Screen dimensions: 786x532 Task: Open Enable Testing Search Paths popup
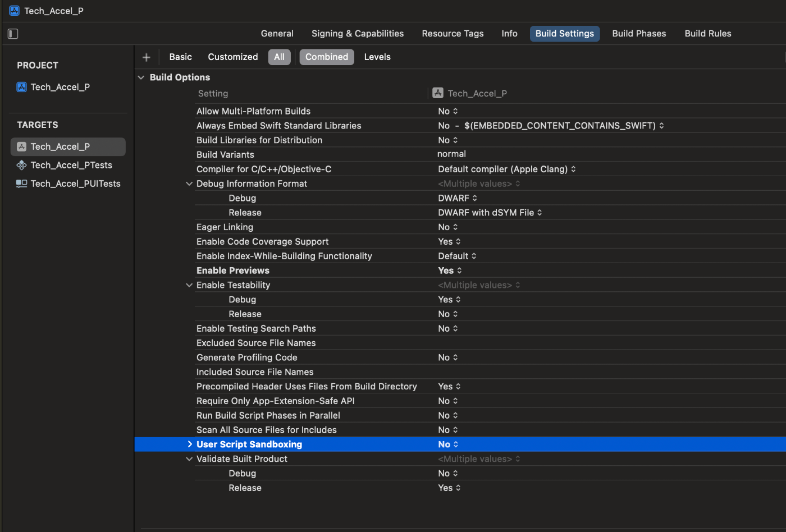click(x=448, y=329)
